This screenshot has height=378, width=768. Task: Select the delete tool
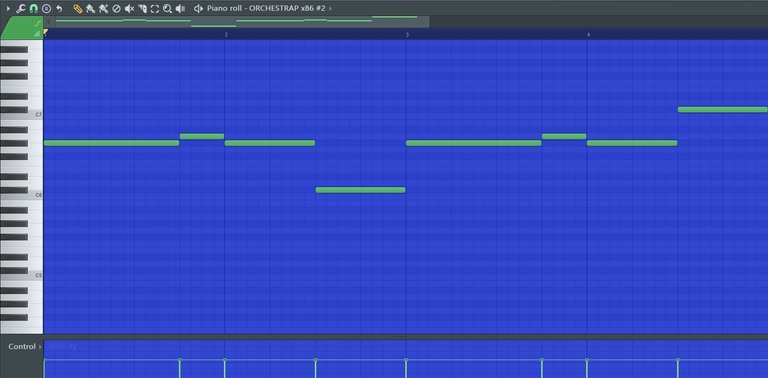pyautogui.click(x=117, y=8)
